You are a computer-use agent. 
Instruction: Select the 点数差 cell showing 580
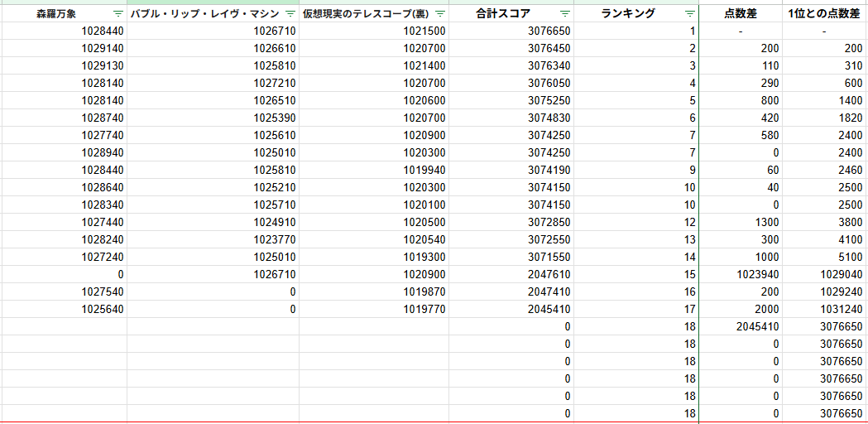pos(741,135)
